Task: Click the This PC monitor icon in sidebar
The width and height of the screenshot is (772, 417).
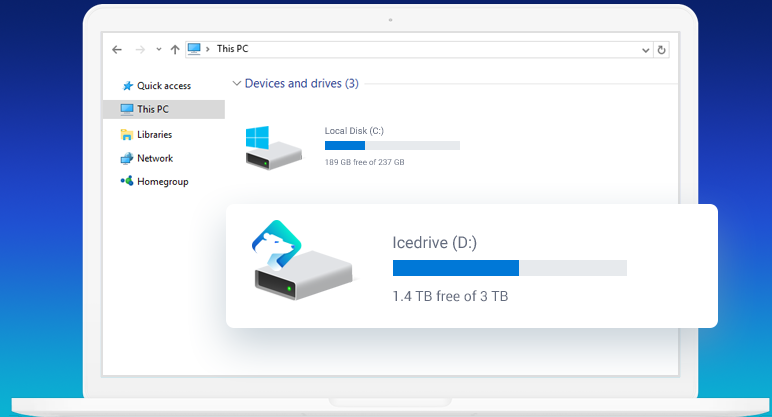Action: (127, 109)
